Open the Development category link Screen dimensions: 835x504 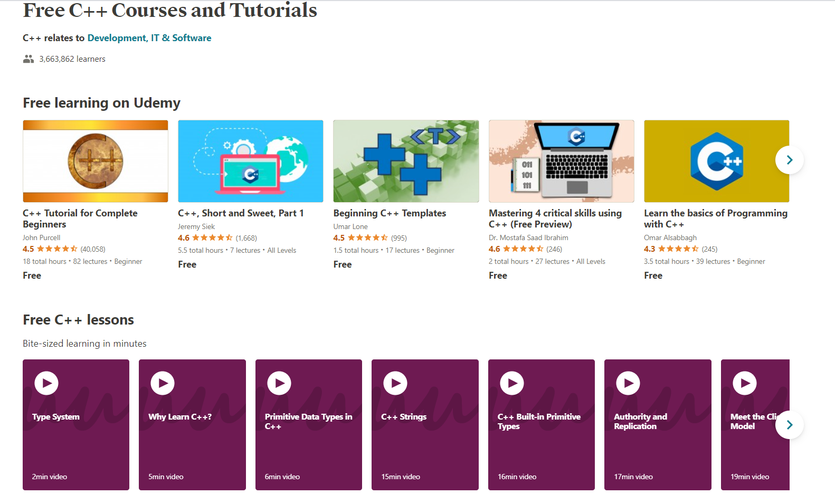117,38
